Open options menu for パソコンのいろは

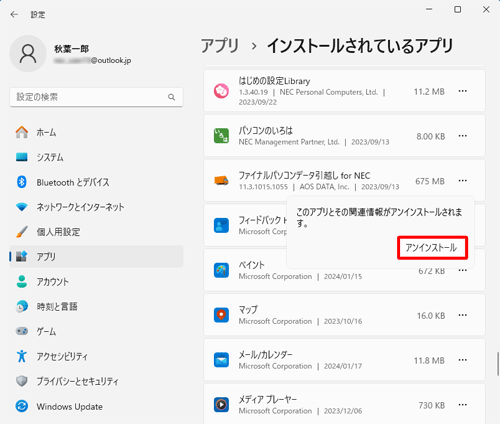(463, 136)
